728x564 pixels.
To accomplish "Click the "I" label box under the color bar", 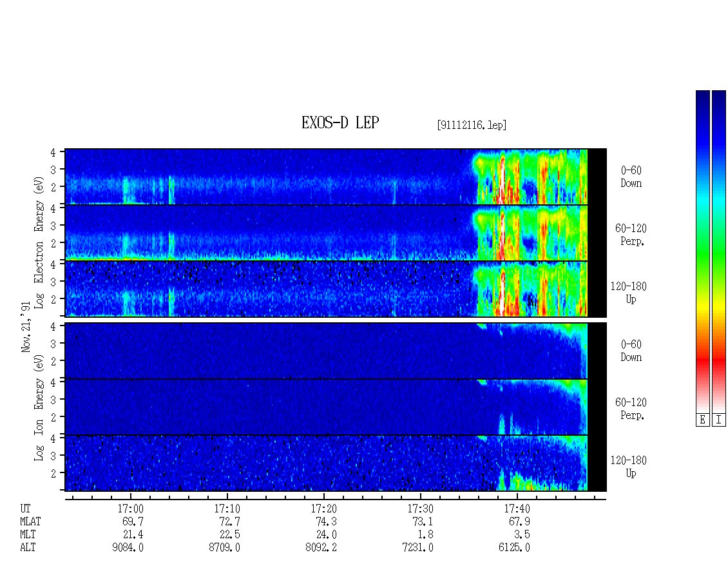I will click(719, 420).
